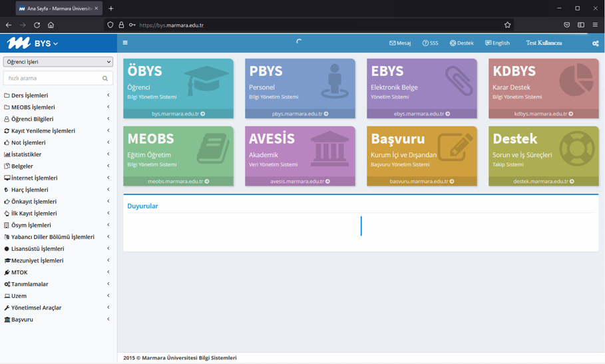Expand Not İşlemleri in the sidebar

(58, 142)
